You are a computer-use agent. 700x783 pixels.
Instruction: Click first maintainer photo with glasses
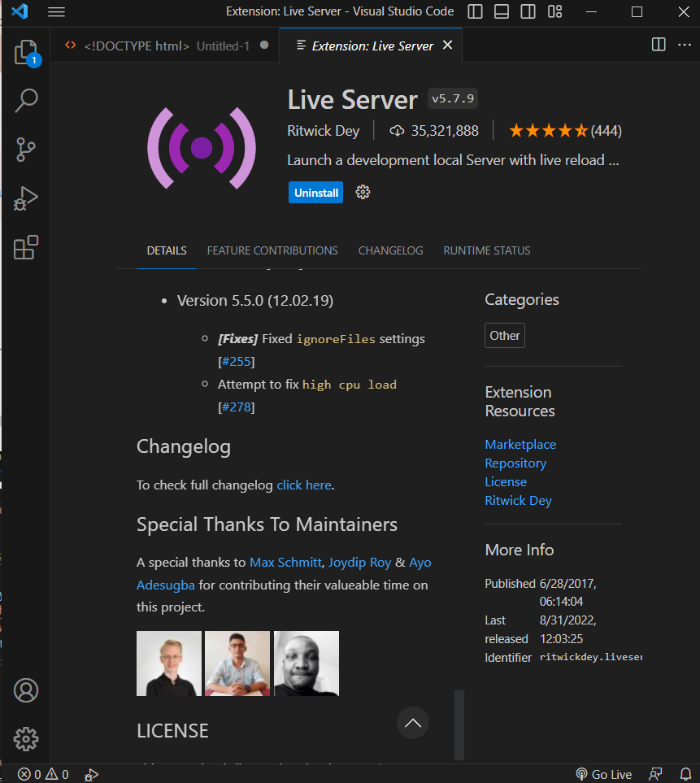(169, 663)
